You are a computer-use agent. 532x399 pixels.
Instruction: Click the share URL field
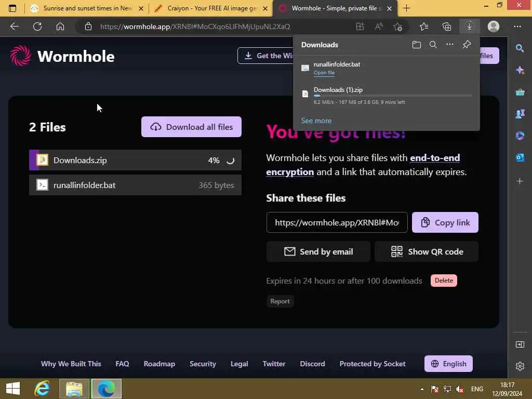(337, 222)
